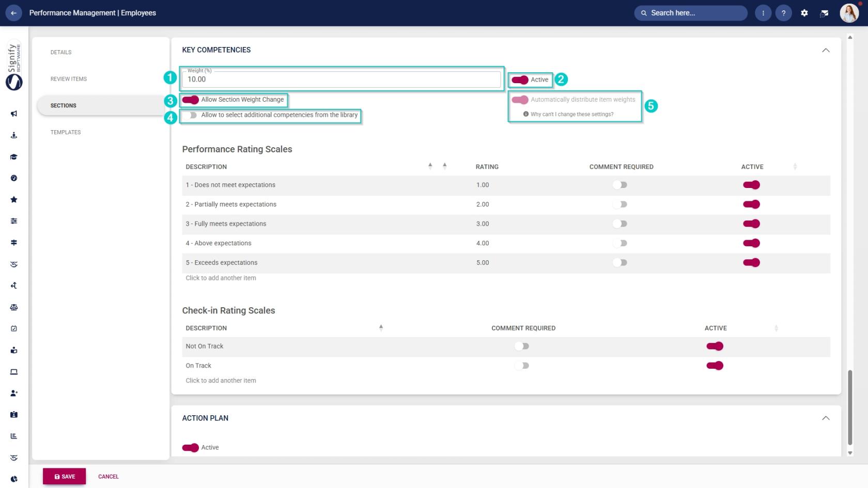
Task: Open the megaphone announcements sidebar icon
Action: pyautogui.click(x=14, y=114)
